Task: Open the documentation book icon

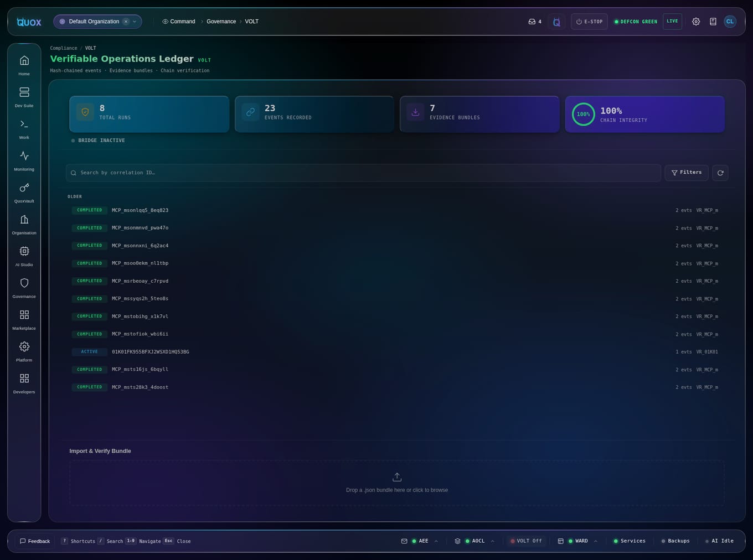Action: point(713,22)
